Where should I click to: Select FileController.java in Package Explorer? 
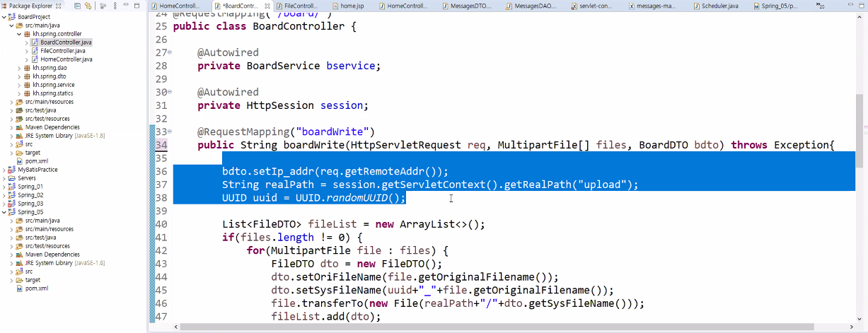click(x=62, y=51)
